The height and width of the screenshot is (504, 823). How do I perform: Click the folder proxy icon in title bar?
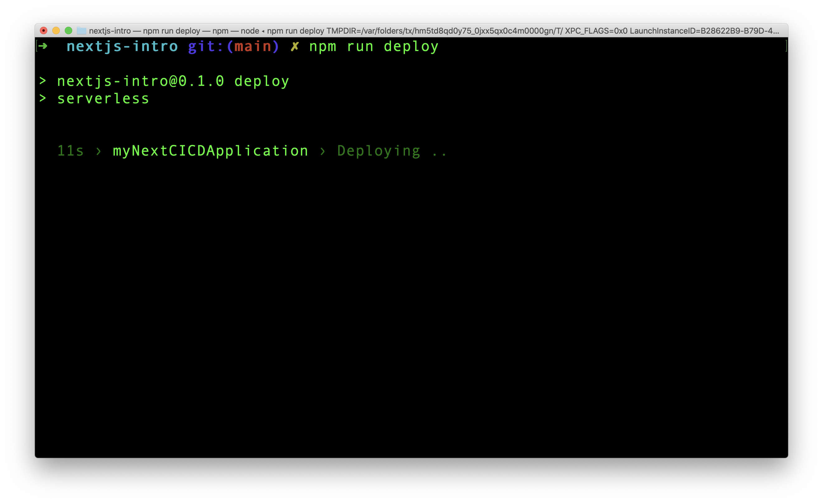click(81, 31)
